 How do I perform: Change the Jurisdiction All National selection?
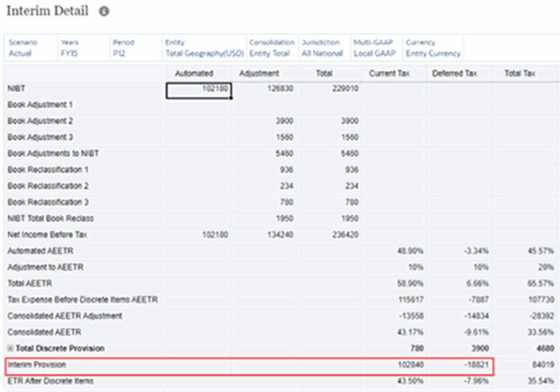(324, 48)
